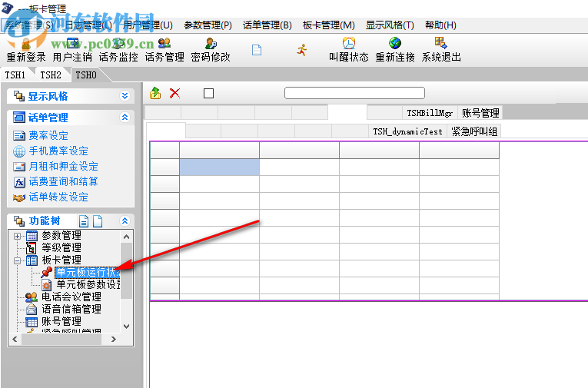Open the 话费查询和结算 link
The image size is (588, 388).
tap(63, 182)
